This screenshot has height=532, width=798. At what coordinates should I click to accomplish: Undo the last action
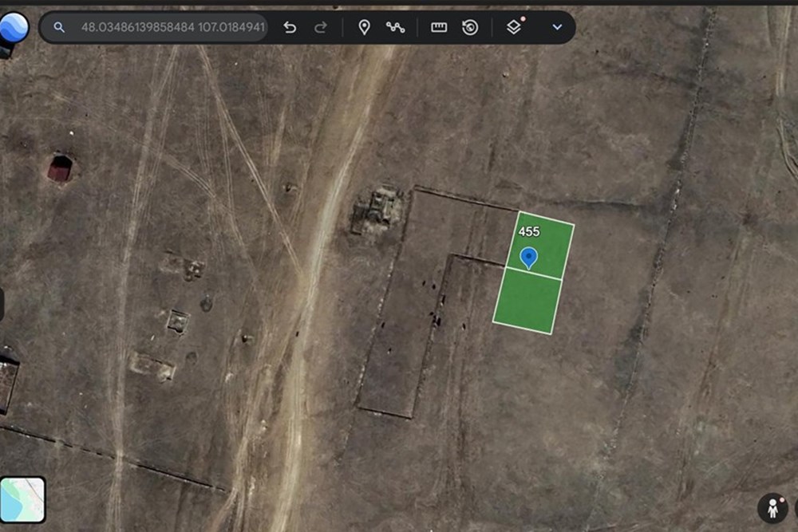click(x=290, y=27)
